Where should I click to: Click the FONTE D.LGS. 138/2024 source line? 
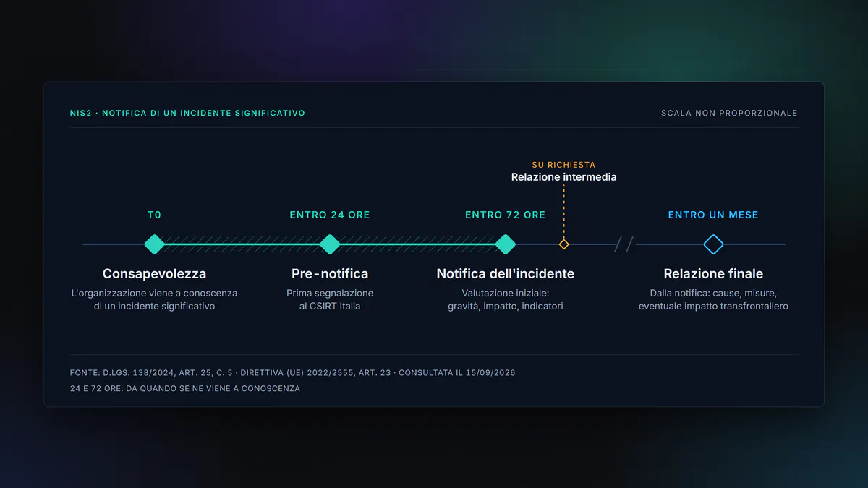[293, 373]
